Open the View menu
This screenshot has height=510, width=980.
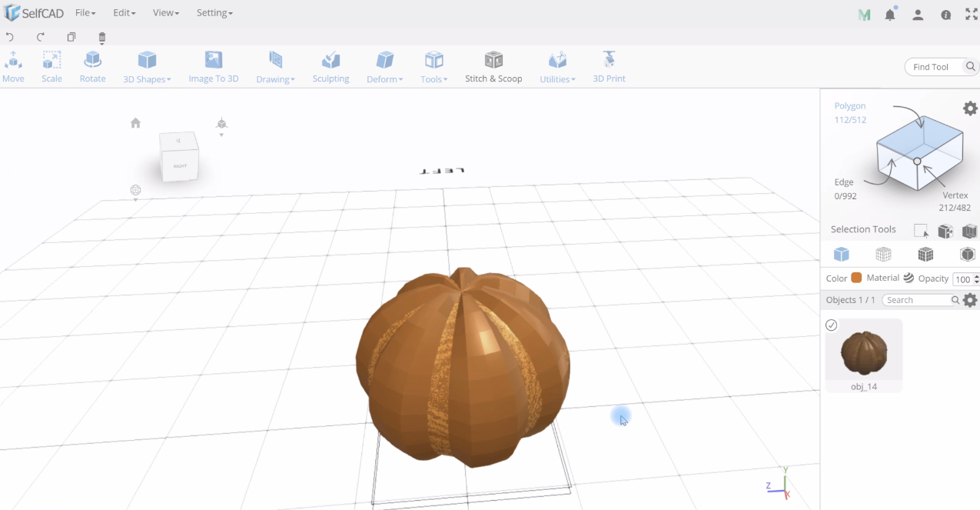click(x=165, y=13)
